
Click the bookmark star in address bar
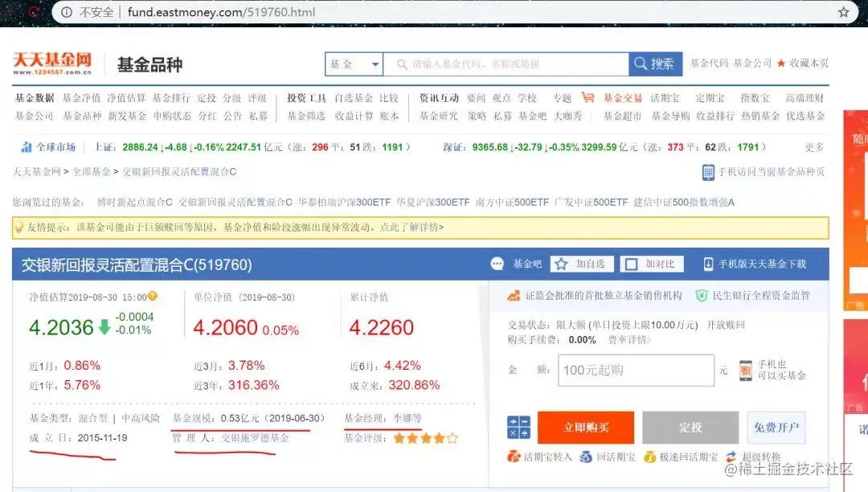843,12
